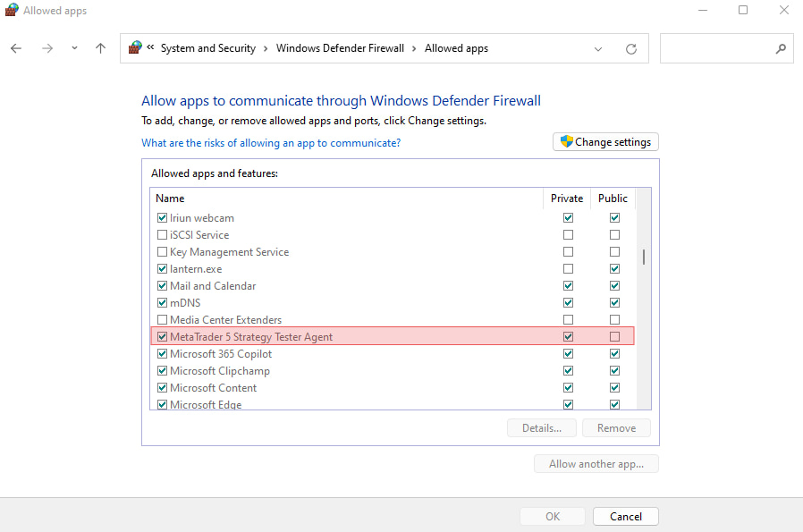This screenshot has height=532, width=803.
Task: Confirm with OK button
Action: [553, 516]
